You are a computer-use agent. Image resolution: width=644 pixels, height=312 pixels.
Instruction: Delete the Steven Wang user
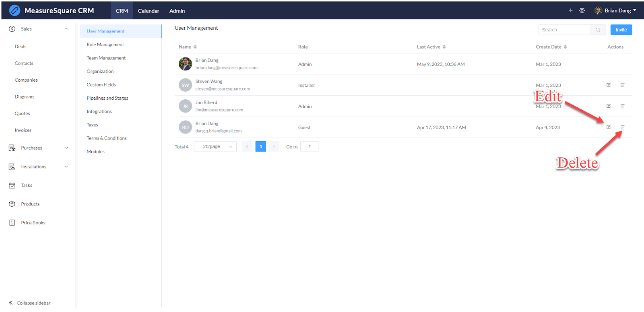point(623,85)
